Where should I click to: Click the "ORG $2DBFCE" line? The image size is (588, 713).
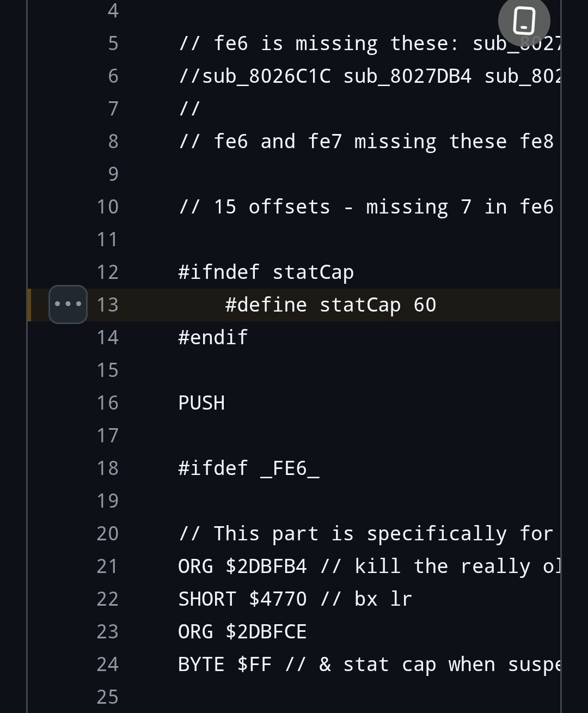tap(242, 631)
